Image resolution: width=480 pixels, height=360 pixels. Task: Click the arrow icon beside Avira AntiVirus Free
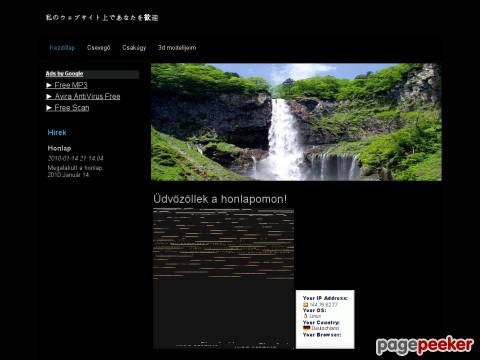click(49, 97)
